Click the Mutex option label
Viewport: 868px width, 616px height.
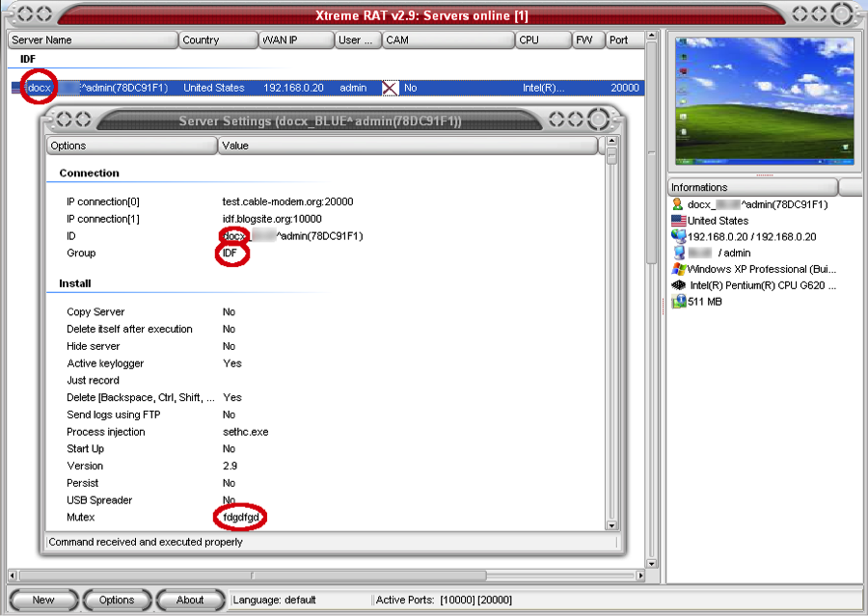click(x=81, y=518)
